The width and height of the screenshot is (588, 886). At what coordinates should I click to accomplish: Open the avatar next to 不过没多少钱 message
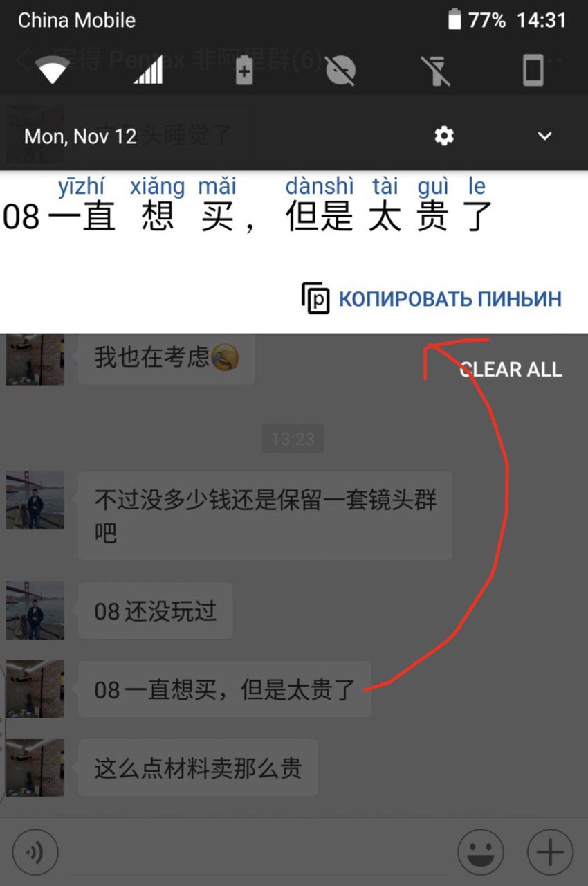coord(35,500)
